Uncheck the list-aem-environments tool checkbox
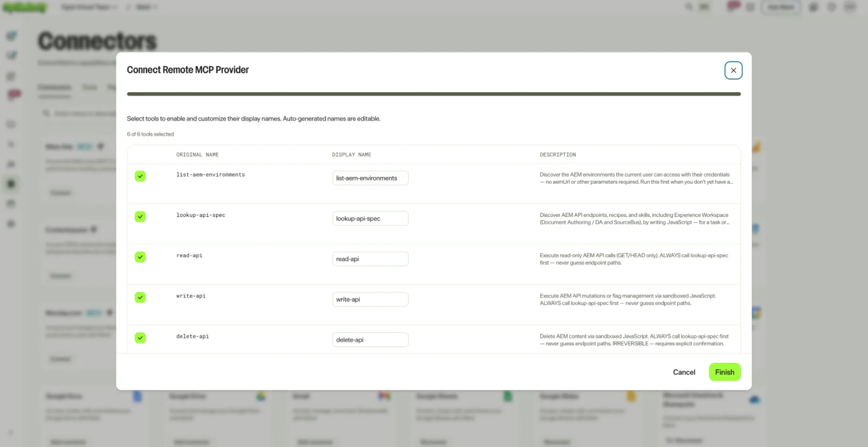Image resolution: width=868 pixels, height=447 pixels. tap(140, 176)
